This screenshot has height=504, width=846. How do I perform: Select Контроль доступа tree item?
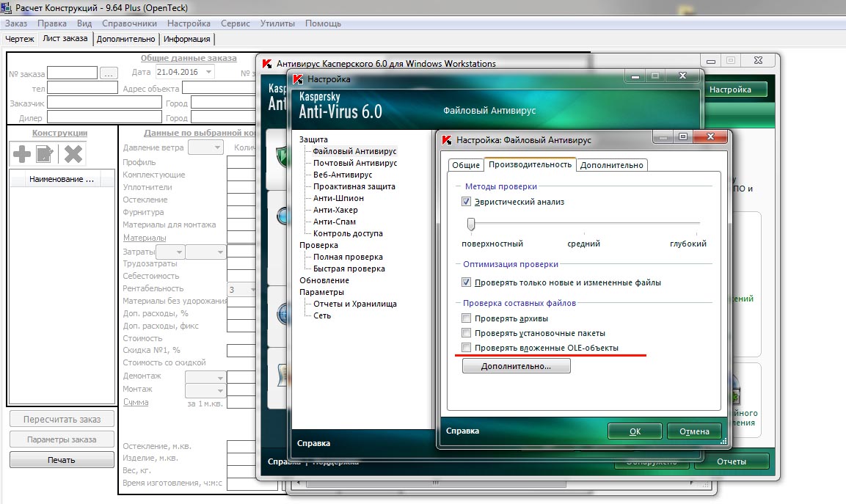point(348,233)
